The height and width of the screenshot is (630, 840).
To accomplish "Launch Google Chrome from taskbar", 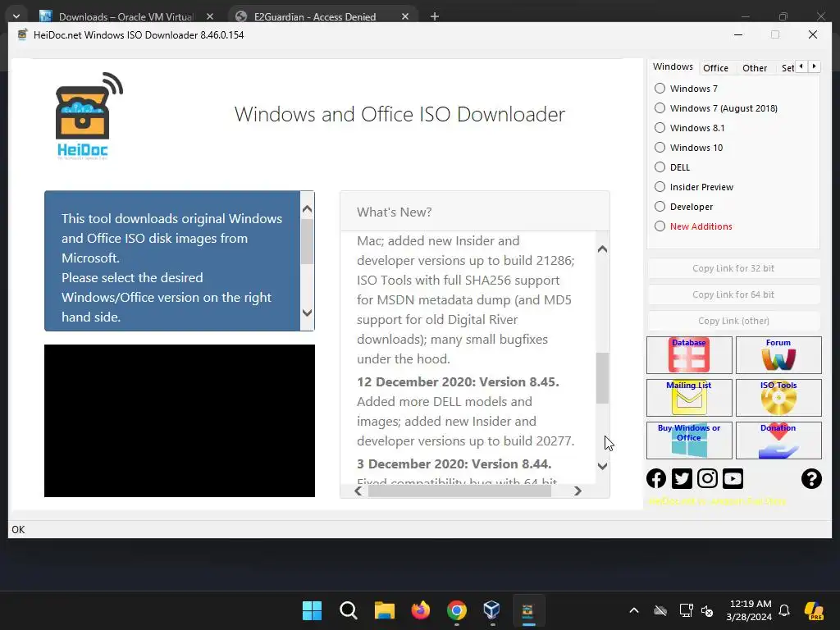I will (456, 610).
